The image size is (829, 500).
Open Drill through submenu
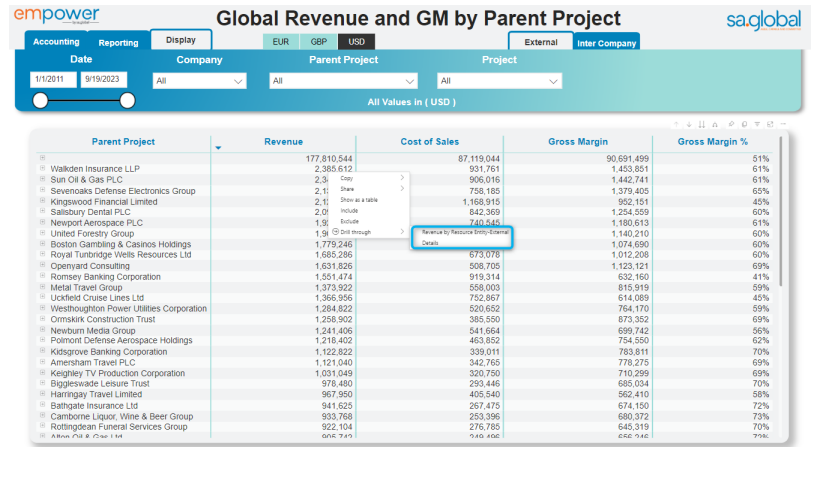tap(370, 232)
